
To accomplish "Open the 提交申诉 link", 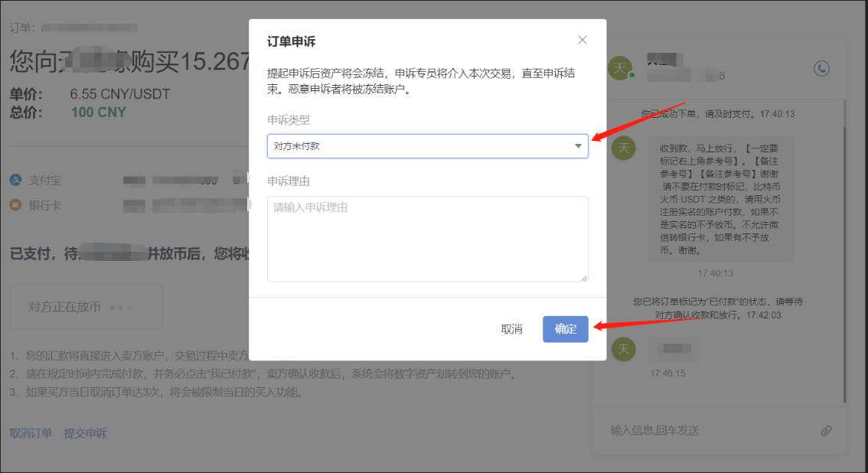I will 85,433.
